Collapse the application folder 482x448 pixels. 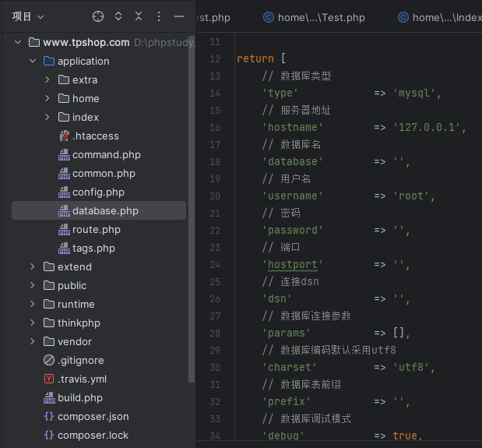coord(33,62)
